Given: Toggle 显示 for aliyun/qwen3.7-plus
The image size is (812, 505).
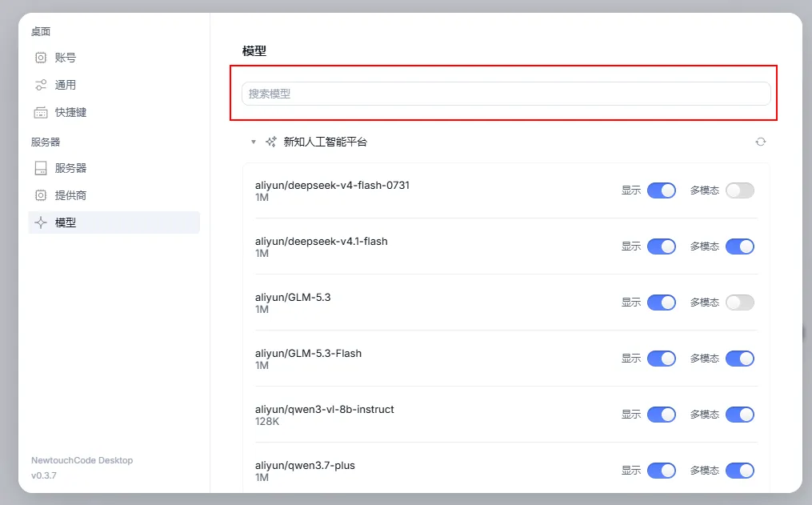Looking at the screenshot, I should pos(662,471).
